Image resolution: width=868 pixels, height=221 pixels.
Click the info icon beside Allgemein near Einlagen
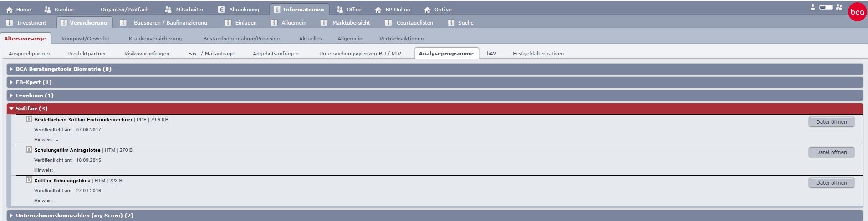(x=274, y=23)
